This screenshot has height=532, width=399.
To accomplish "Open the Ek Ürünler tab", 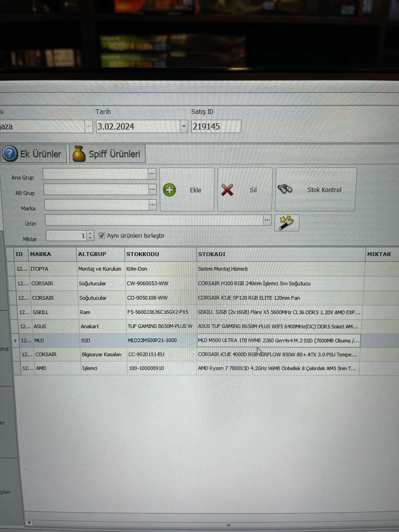I will (x=34, y=154).
